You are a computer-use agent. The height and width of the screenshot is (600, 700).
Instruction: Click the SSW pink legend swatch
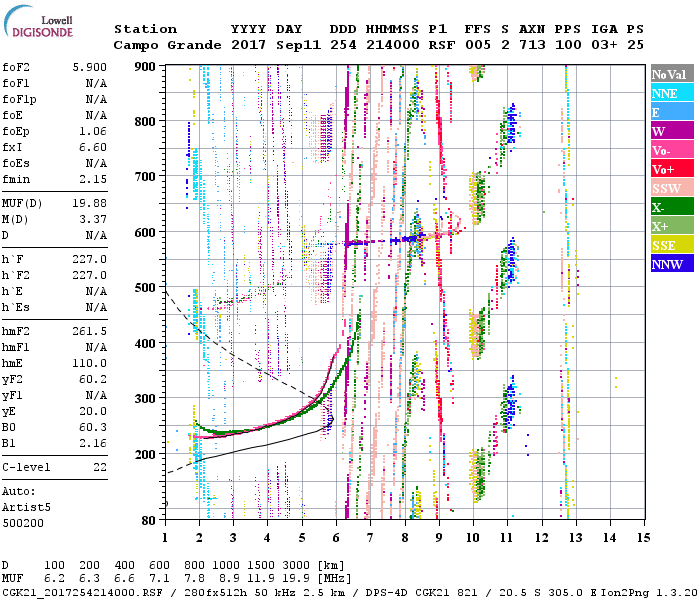coord(670,189)
